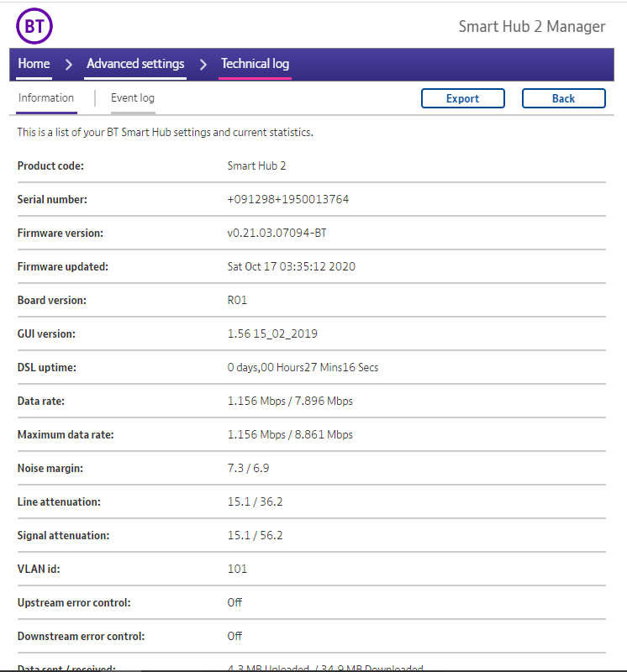Click the DSL uptime value
Viewport: 627px width, 672px height.
(303, 367)
